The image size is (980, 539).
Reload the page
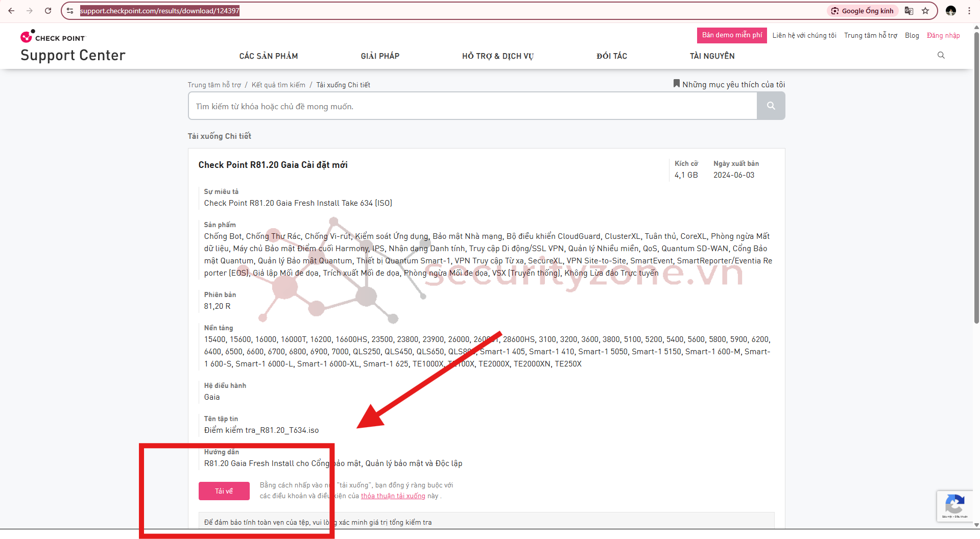[x=48, y=11]
